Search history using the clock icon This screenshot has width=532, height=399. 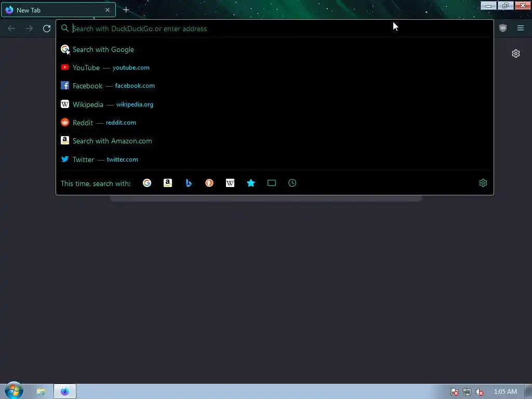coord(292,183)
